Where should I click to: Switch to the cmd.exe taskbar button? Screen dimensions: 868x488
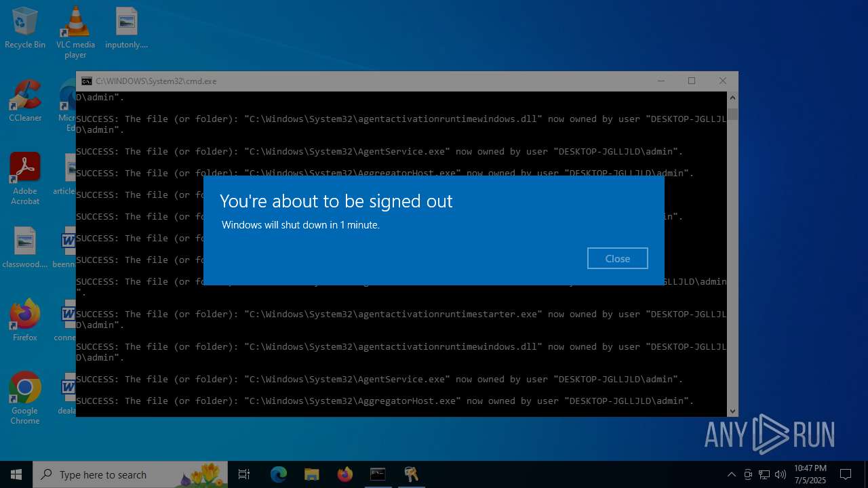click(378, 474)
